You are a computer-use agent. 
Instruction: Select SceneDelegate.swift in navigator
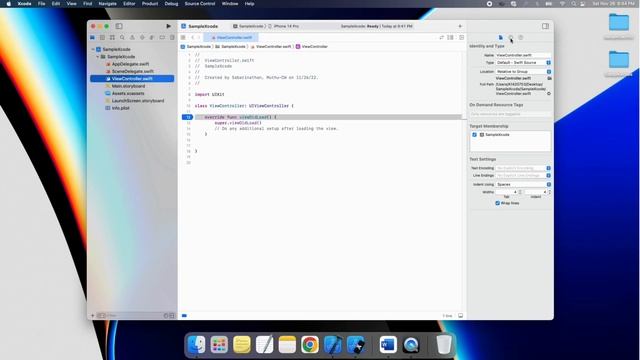pyautogui.click(x=133, y=71)
